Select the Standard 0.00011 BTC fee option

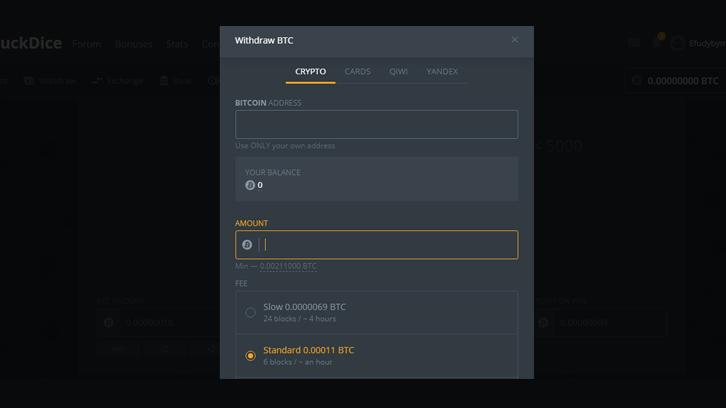(376, 356)
